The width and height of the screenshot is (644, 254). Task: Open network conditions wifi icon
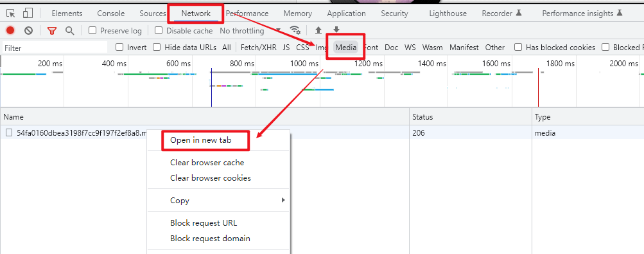(x=295, y=30)
